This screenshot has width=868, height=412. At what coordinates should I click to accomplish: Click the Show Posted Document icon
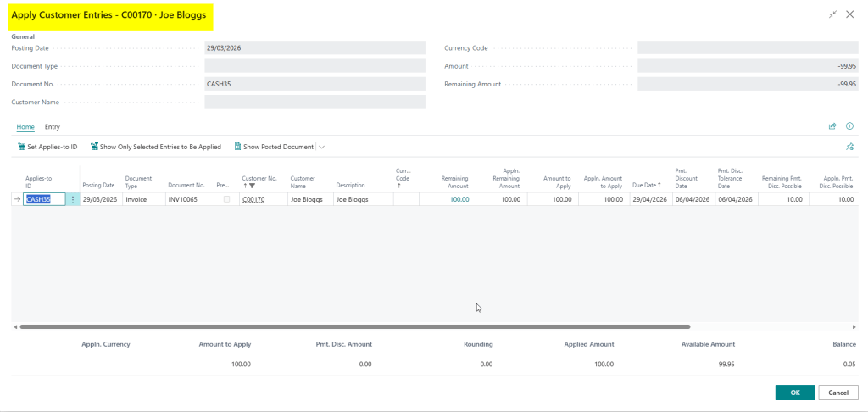(237, 147)
